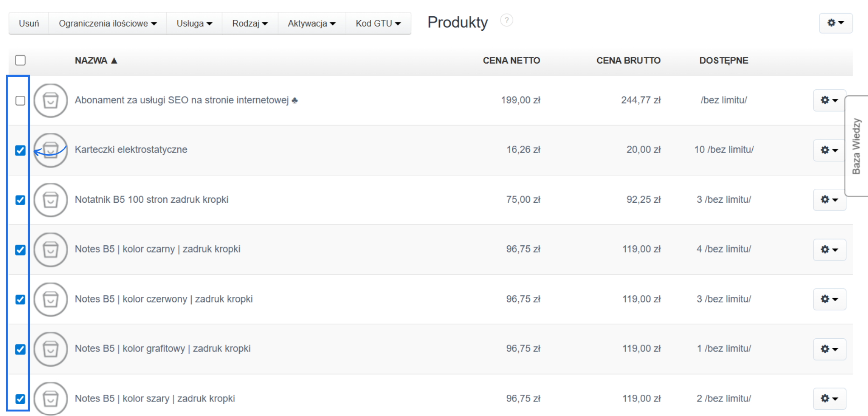The height and width of the screenshot is (416, 868).
Task: Open the Rodzaj menu
Action: [250, 23]
